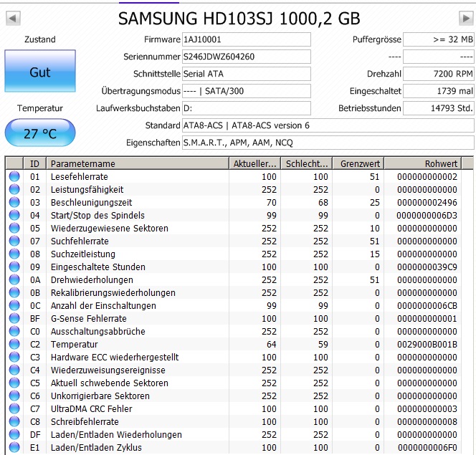Click status orb for Drehwiederholungen row
Screen dimensions: 476x455
pos(14,279)
